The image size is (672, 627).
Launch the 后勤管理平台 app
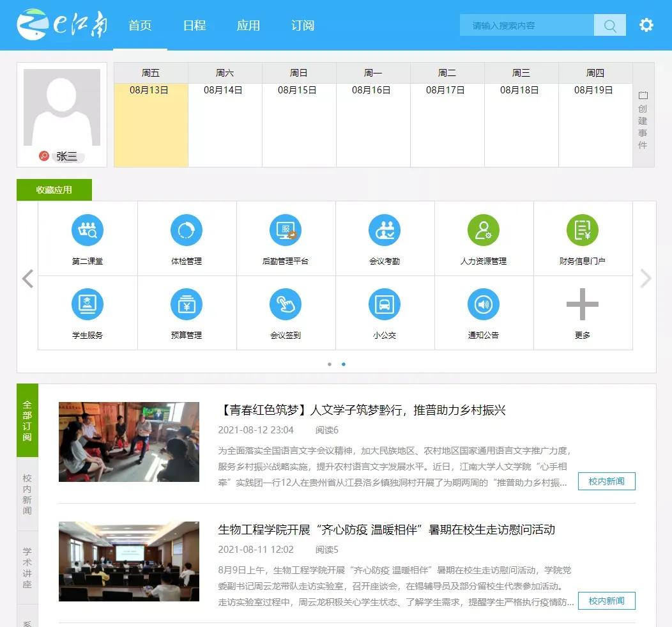point(286,238)
